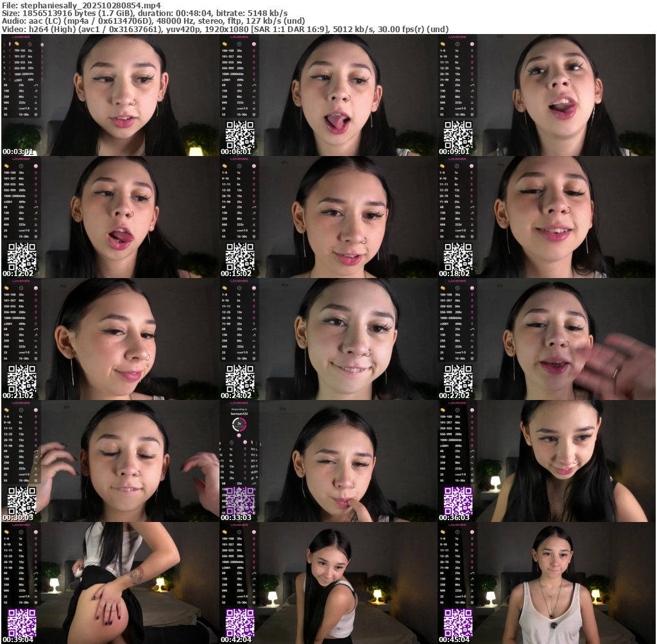Click the Video codec info line in the header

[x=225, y=29]
